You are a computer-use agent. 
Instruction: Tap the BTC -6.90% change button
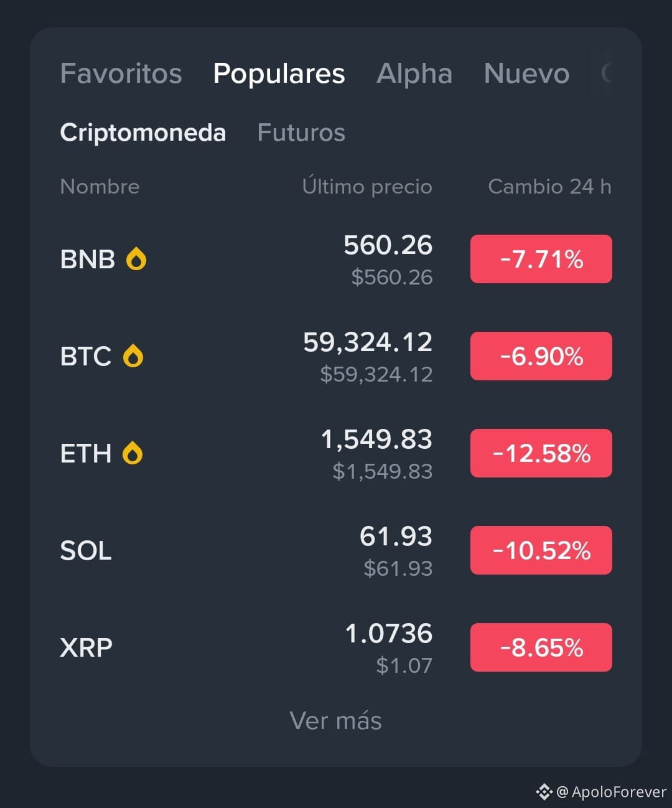541,356
